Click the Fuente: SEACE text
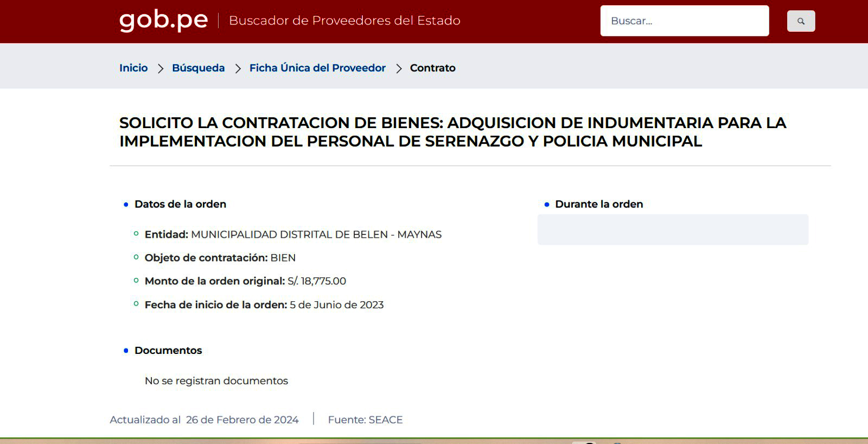The width and height of the screenshot is (868, 444). 365,420
